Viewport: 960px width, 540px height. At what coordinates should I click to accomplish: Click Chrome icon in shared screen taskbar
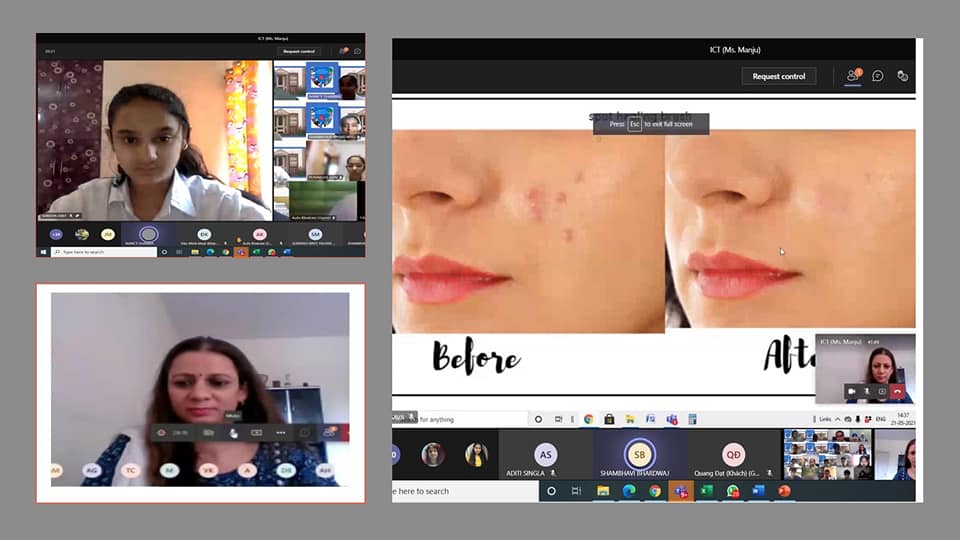(588, 419)
